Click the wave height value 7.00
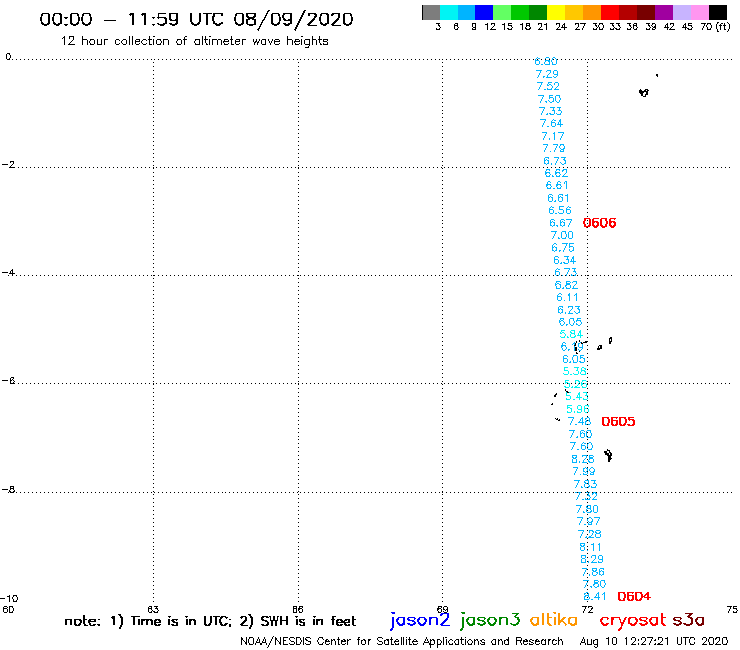The image size is (740, 650). tap(562, 236)
